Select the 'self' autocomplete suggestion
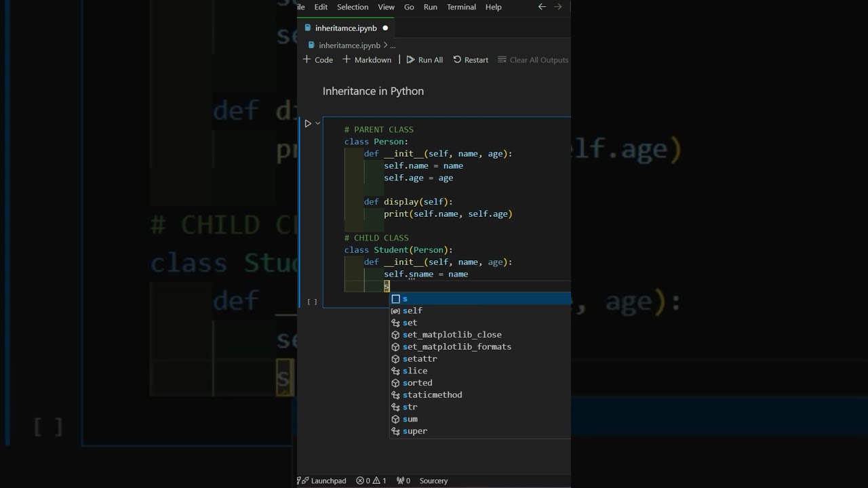 click(480, 310)
